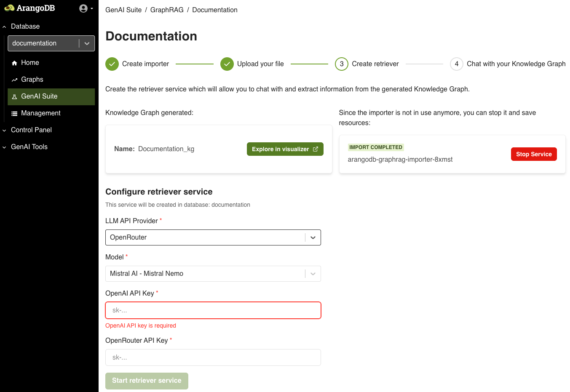Open the user account menu icon
The height and width of the screenshot is (392, 570).
pos(83,8)
